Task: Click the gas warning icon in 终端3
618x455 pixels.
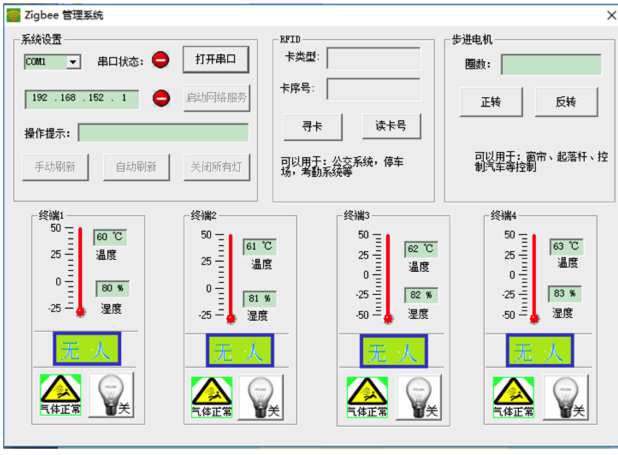Action: click(366, 396)
